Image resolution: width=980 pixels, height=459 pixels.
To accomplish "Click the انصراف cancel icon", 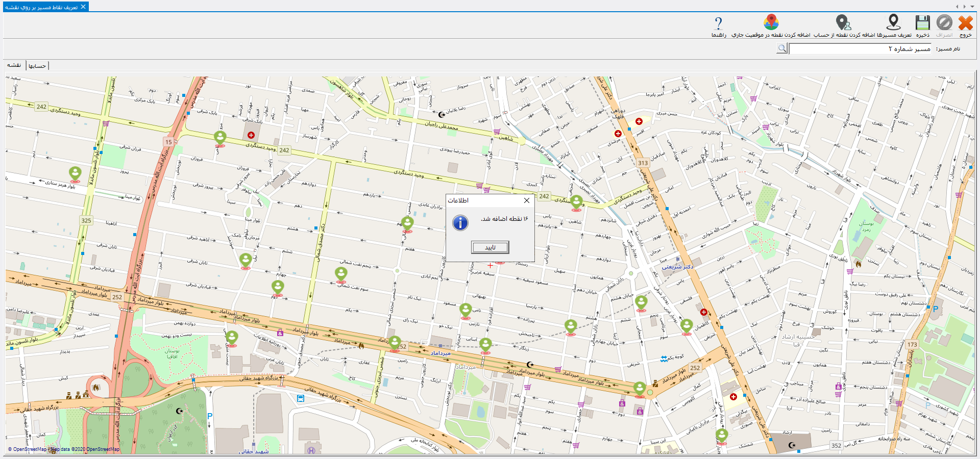I will tap(944, 23).
